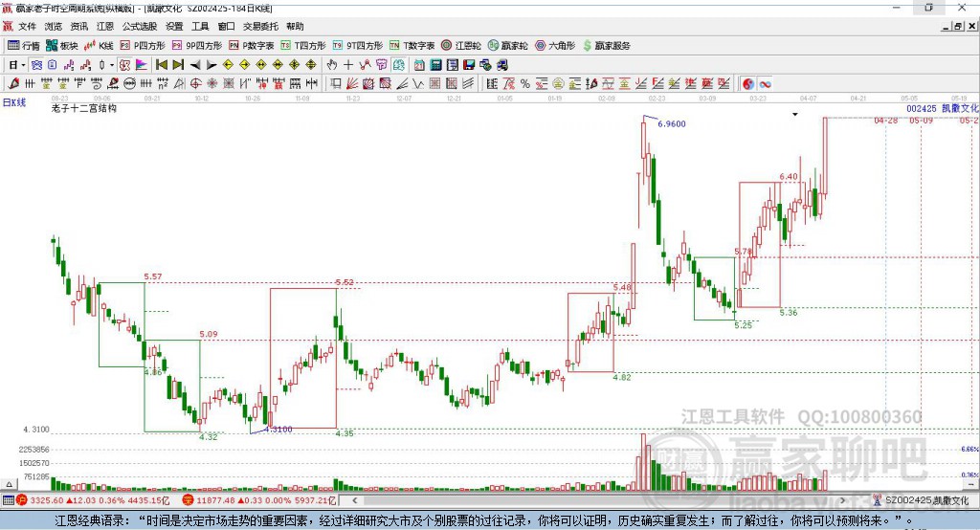The image size is (980, 530).
Task: Click the 6.9600 peak price label
Action: point(672,123)
